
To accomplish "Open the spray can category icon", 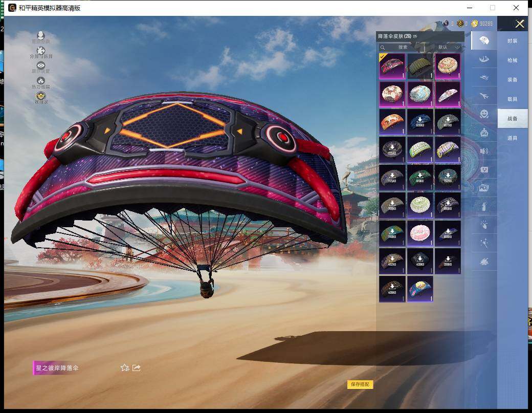I will pos(483,206).
